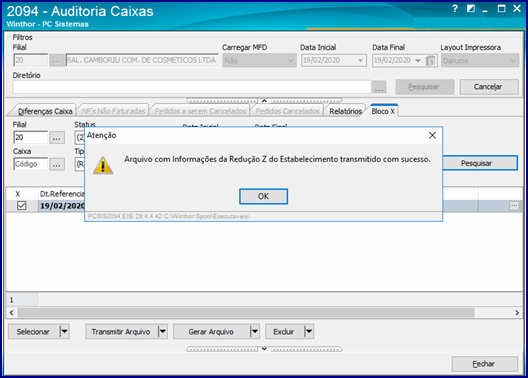The width and height of the screenshot is (528, 378).
Task: Open the Data Inicial date dropdown
Action: 360,61
